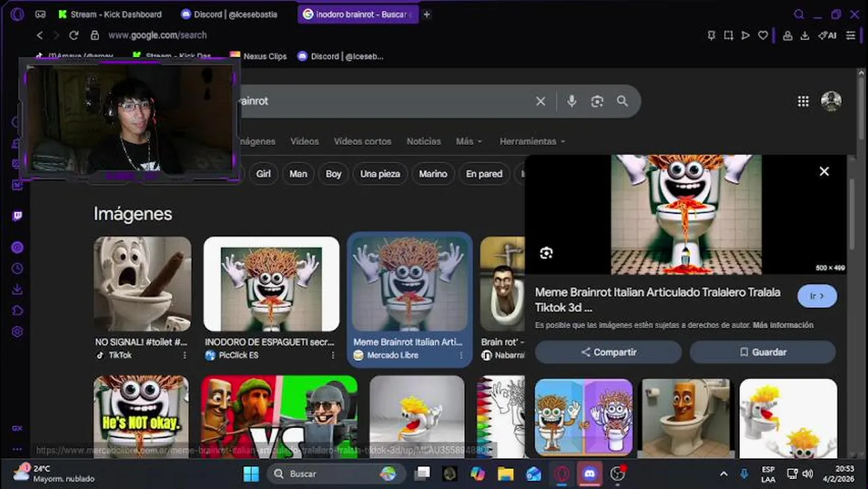This screenshot has width=868, height=489.
Task: Click the Compartir share button
Action: 609,352
